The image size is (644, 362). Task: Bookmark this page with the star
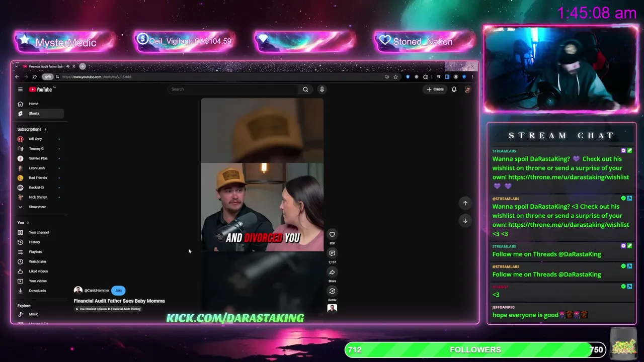coord(395,77)
